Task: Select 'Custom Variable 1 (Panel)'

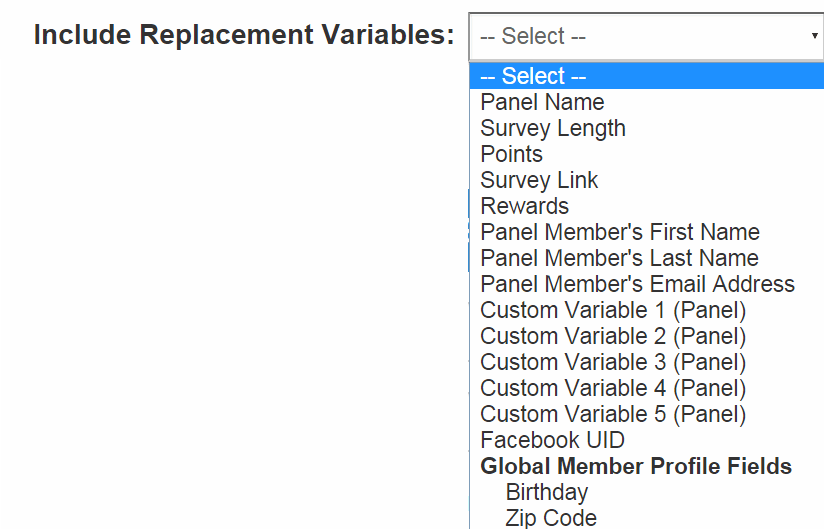Action: click(613, 310)
